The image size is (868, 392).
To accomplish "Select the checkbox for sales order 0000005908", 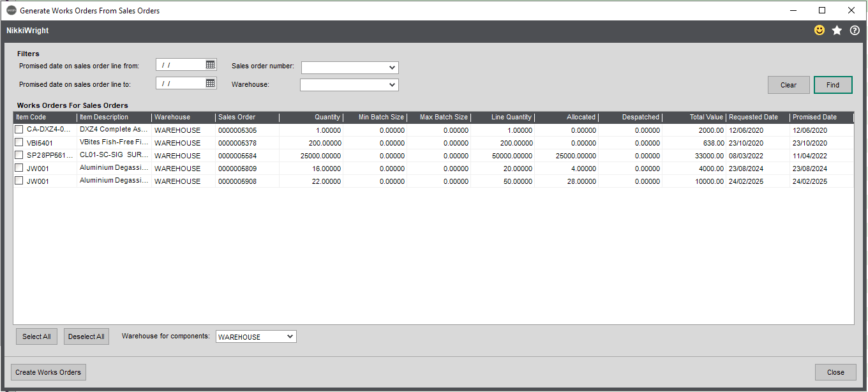I will [x=19, y=181].
